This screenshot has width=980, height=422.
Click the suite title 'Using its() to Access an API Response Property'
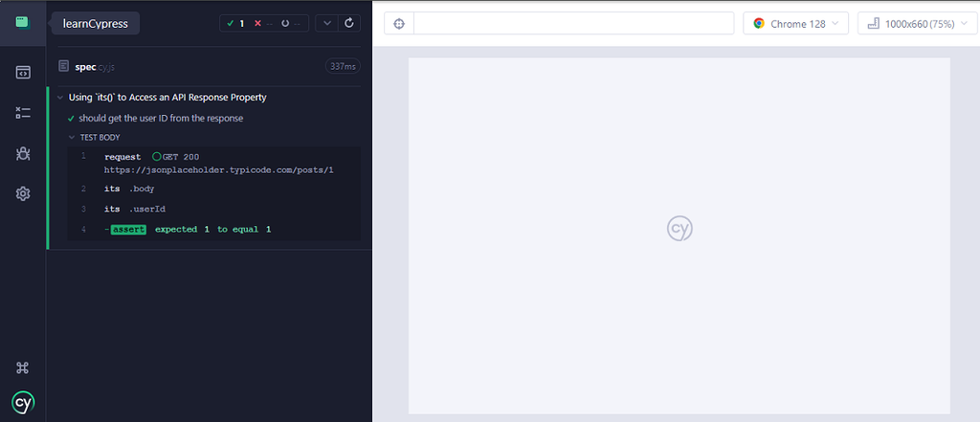(167, 98)
